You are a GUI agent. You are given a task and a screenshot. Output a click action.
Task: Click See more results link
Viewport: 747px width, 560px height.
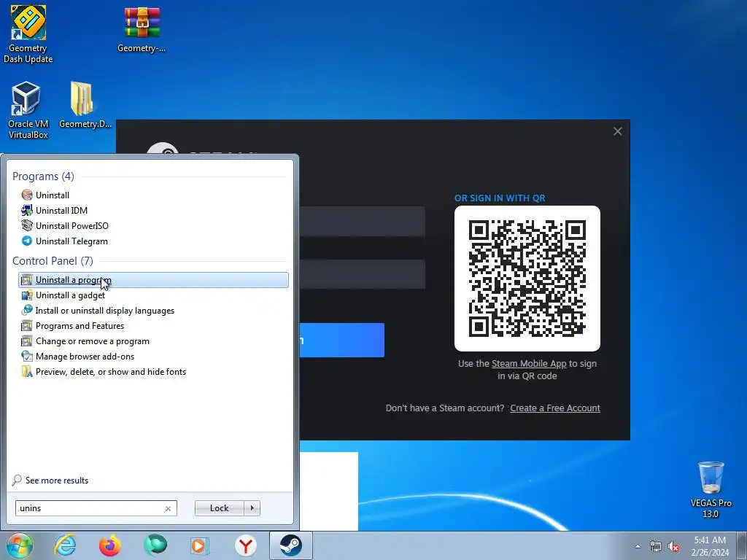(x=57, y=481)
